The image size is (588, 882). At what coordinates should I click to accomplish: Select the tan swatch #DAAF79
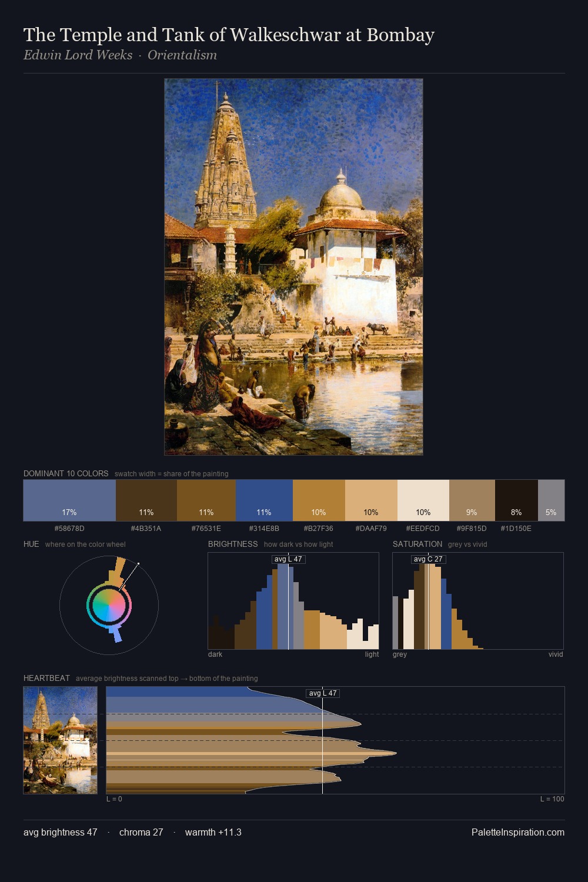tap(371, 500)
